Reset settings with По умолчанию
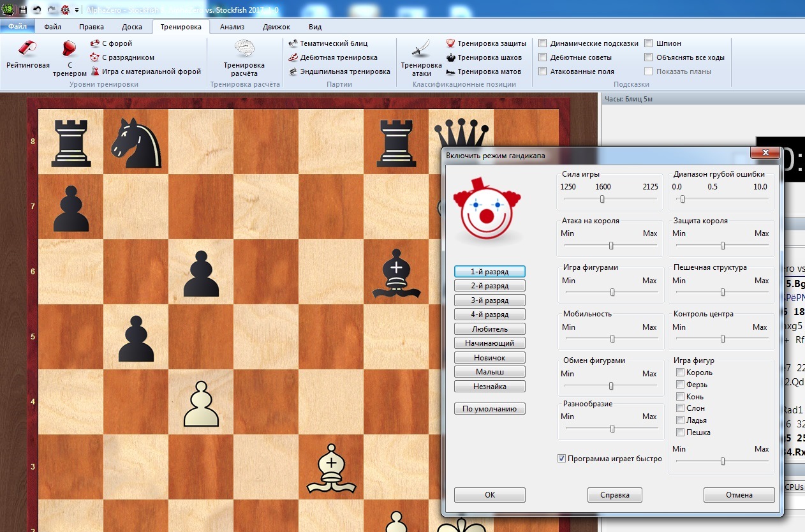805x532 pixels. [490, 409]
